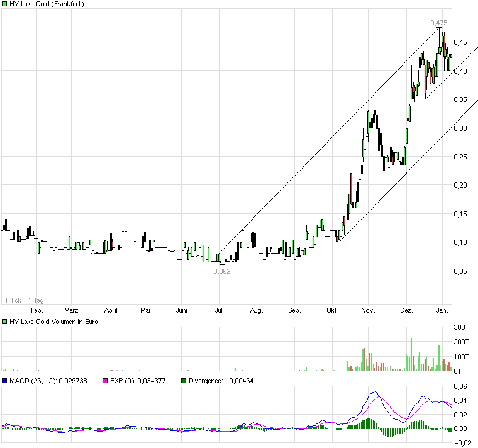Click the 0,40 price axis value
This screenshot has height=448, width=478.
pyautogui.click(x=460, y=71)
